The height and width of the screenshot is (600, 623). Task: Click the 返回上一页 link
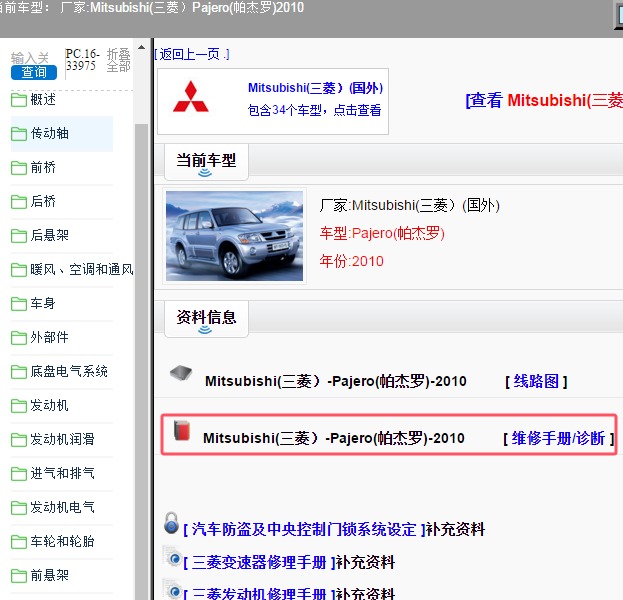click(192, 54)
